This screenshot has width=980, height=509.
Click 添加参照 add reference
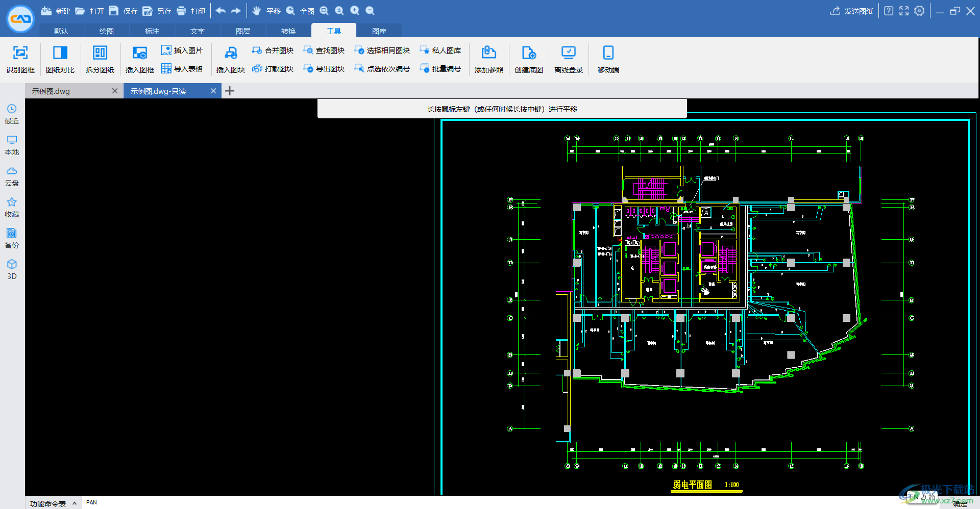coord(489,59)
